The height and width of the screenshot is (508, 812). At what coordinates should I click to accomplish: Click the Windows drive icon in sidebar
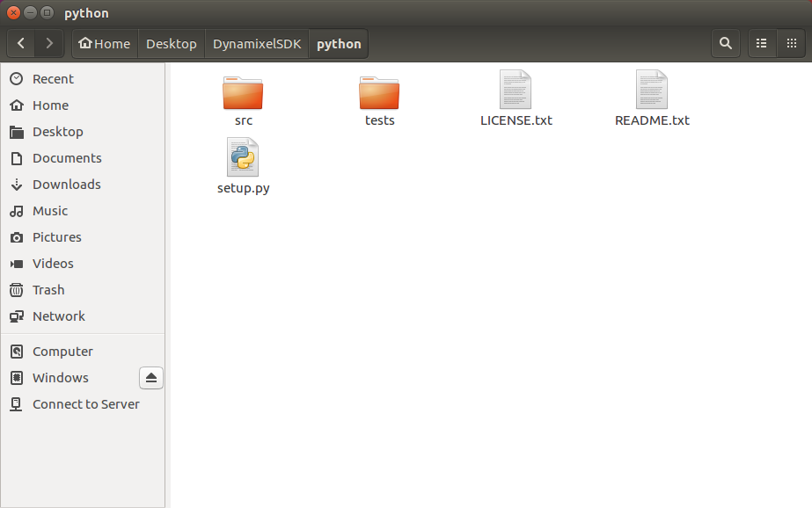(17, 378)
